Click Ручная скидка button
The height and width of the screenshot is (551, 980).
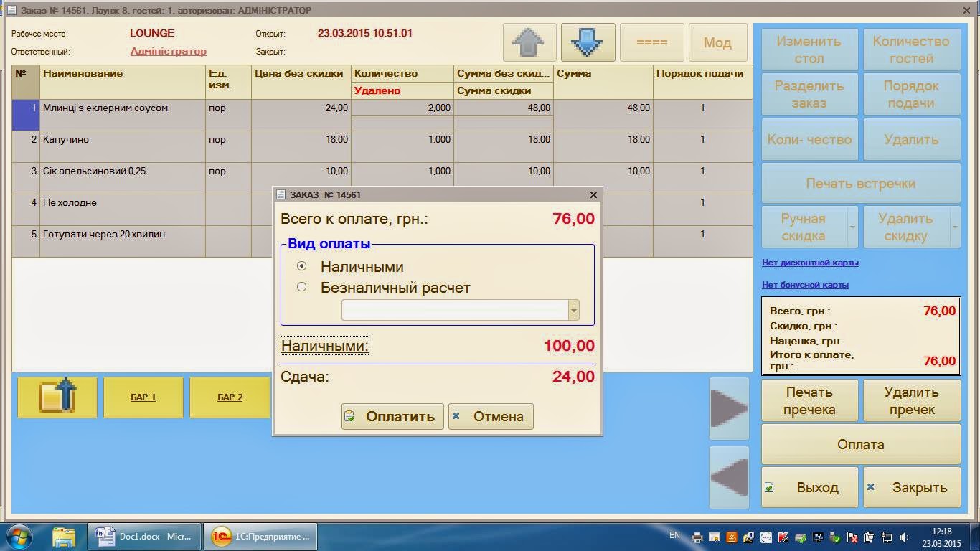804,227
